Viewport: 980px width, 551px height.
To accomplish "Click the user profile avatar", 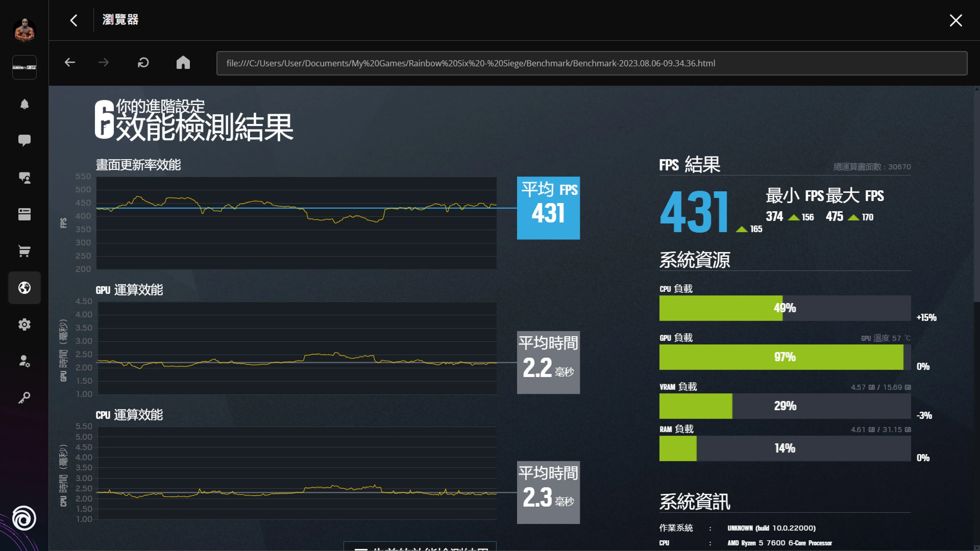I will tap(24, 30).
